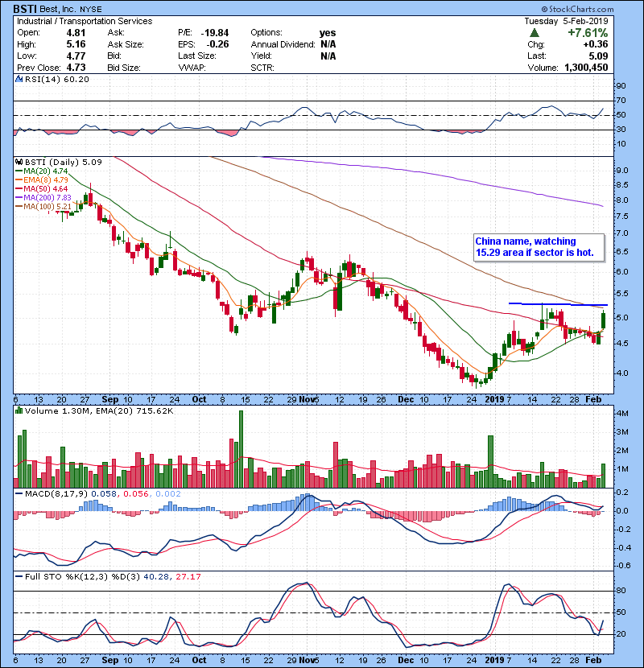Click the +7.61% percent change

[x=588, y=33]
